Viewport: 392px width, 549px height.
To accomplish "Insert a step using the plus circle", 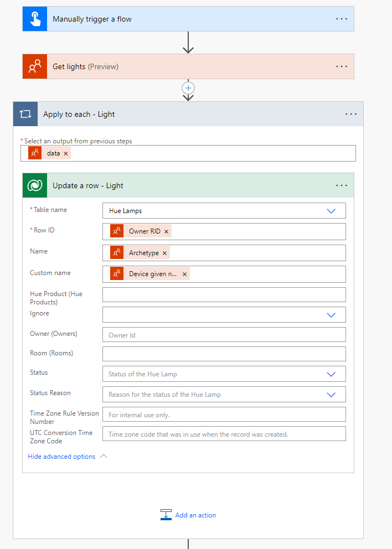I will coord(188,88).
